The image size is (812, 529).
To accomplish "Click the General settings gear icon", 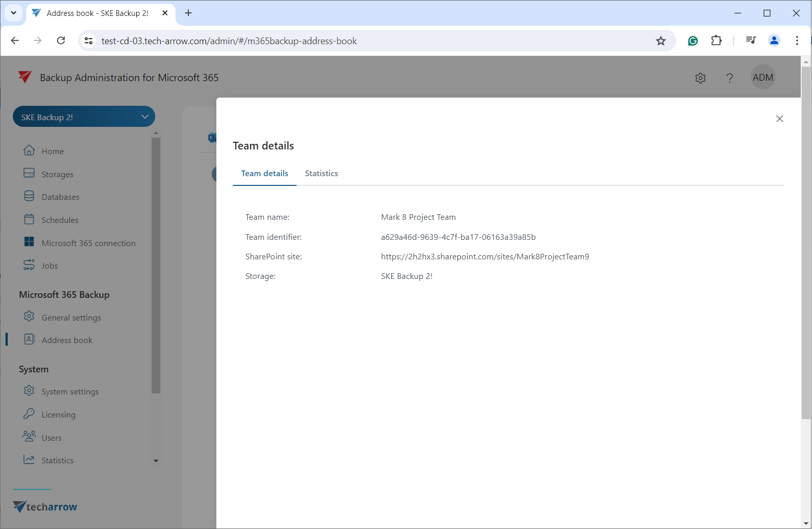I will pyautogui.click(x=29, y=316).
